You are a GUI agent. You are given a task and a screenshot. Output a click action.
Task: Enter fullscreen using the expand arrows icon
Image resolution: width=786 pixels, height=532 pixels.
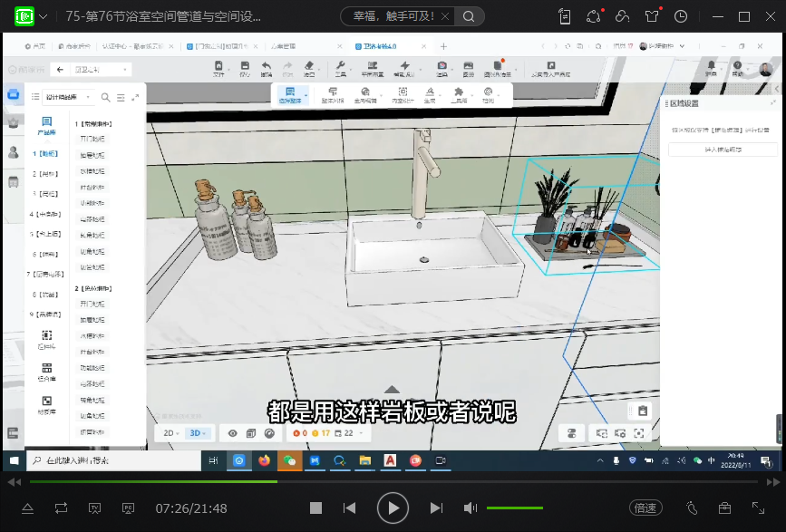coord(758,508)
